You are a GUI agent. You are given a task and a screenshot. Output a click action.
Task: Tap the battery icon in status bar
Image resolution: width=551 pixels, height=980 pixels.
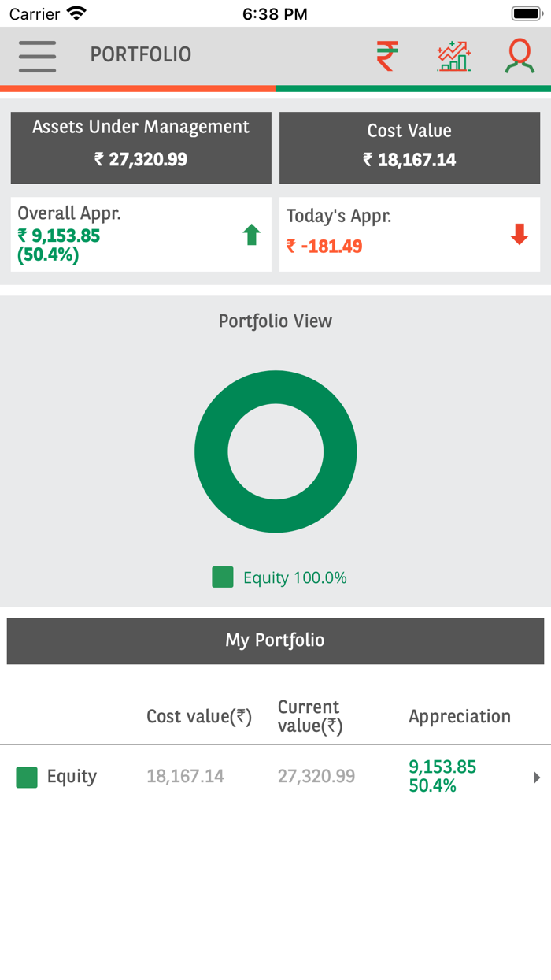(x=523, y=13)
